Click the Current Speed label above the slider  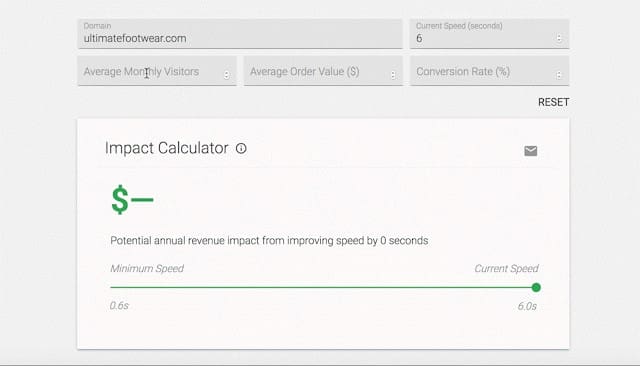pos(506,268)
